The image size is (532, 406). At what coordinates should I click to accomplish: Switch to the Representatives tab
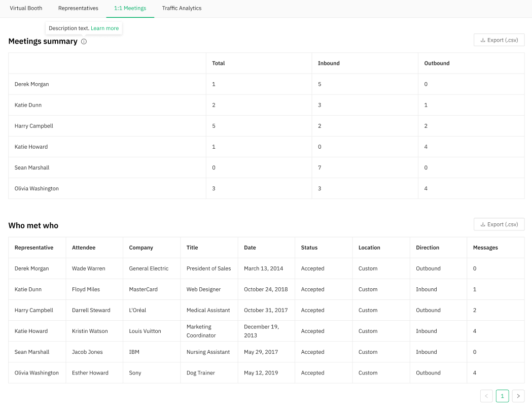coord(78,8)
